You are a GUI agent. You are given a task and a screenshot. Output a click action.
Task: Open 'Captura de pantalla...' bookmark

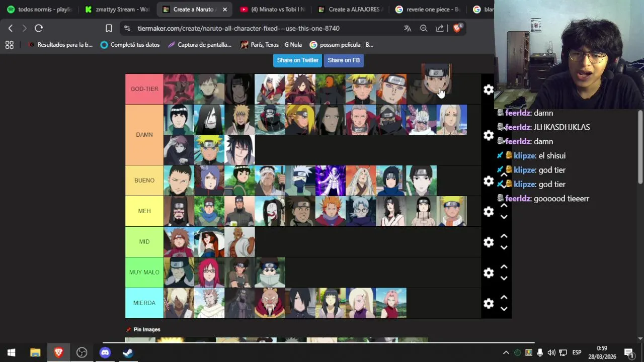(199, 45)
